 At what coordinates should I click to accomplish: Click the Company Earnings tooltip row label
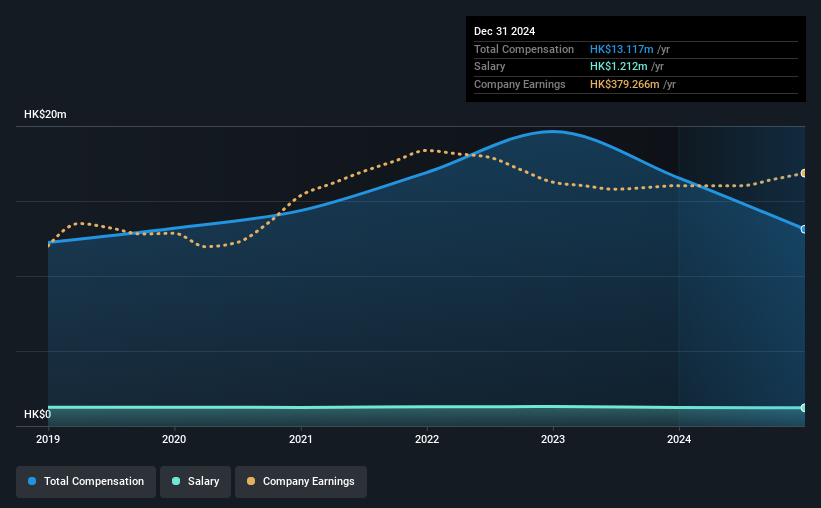[x=519, y=84]
